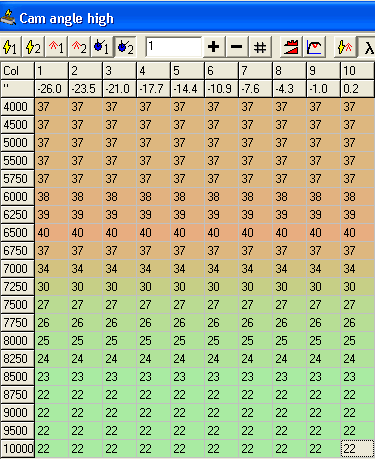Click cell 30 in 7250 row, column 7

pos(256,287)
